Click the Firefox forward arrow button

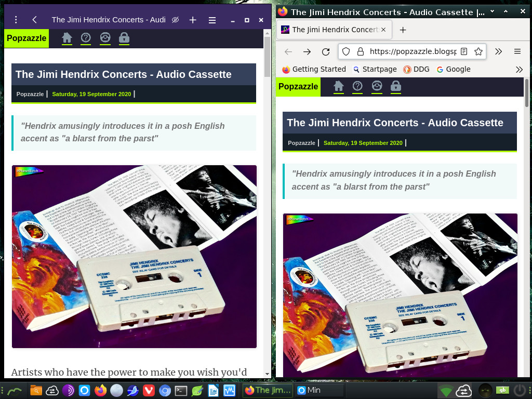click(307, 51)
